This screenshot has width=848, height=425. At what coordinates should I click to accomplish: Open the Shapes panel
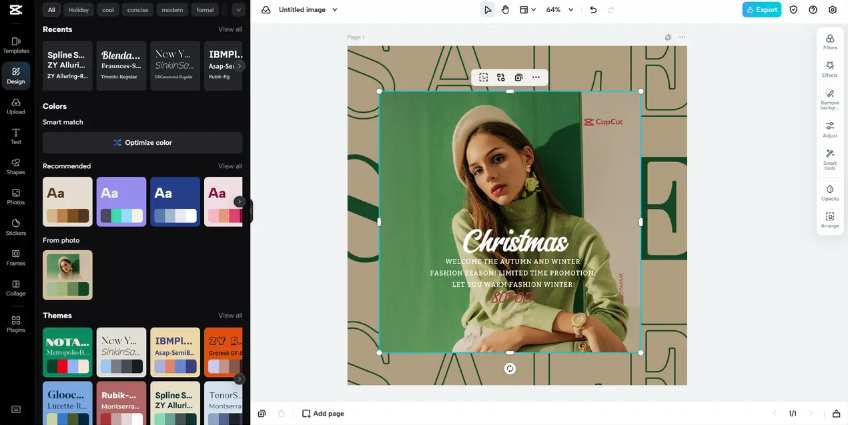click(x=16, y=167)
